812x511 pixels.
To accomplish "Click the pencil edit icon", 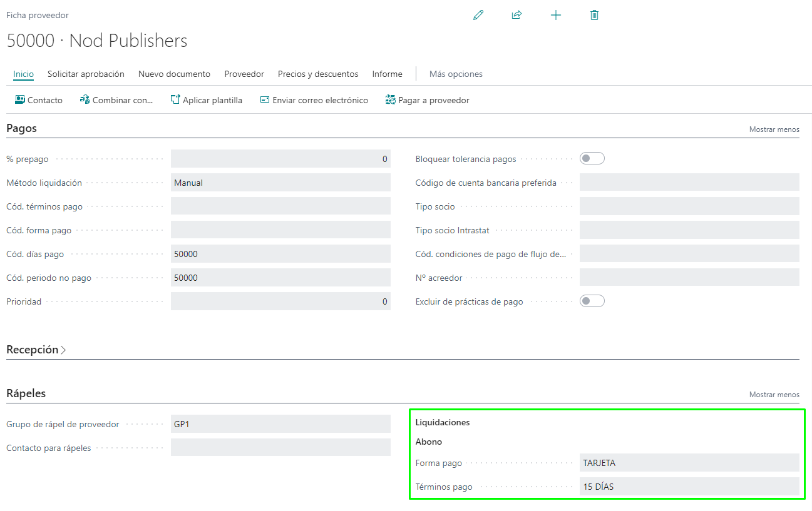I will point(478,15).
